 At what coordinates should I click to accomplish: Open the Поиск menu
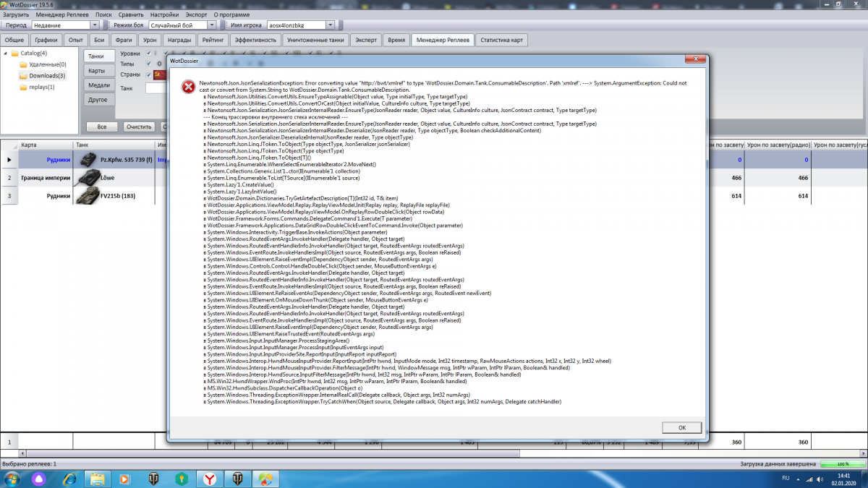click(x=103, y=14)
